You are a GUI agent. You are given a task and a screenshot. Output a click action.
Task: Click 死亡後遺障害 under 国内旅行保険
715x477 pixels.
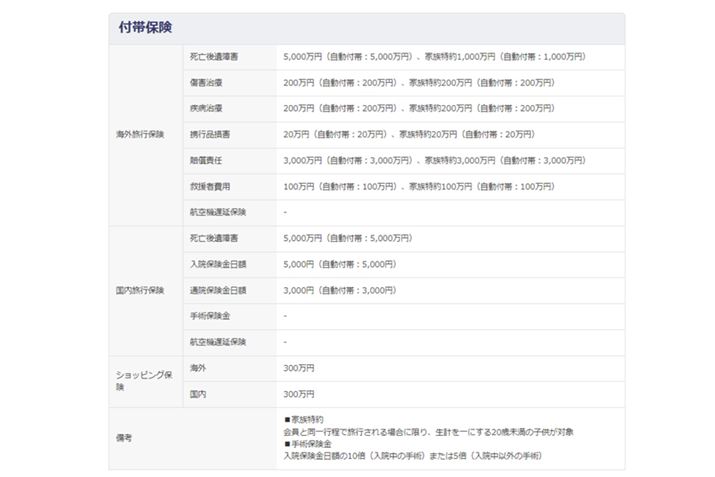pos(214,238)
